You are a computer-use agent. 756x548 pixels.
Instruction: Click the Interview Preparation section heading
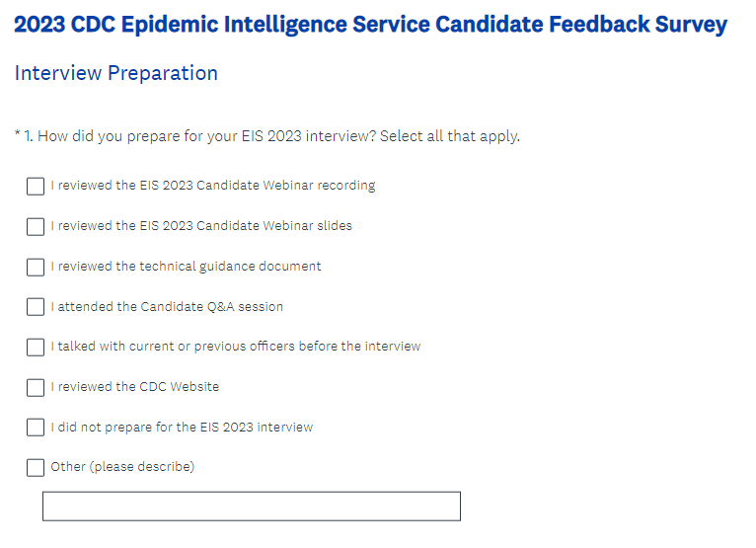116,74
